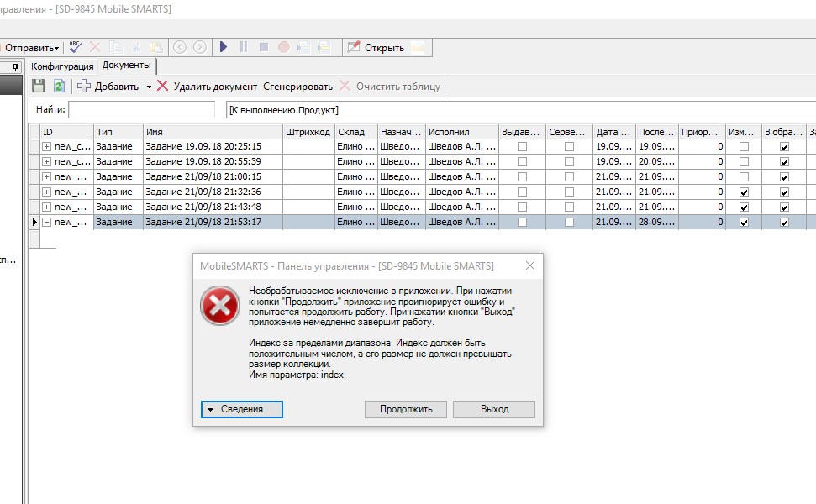Click the red X icon beside Удалить документ
Viewport: 816px width, 504px height.
[162, 86]
